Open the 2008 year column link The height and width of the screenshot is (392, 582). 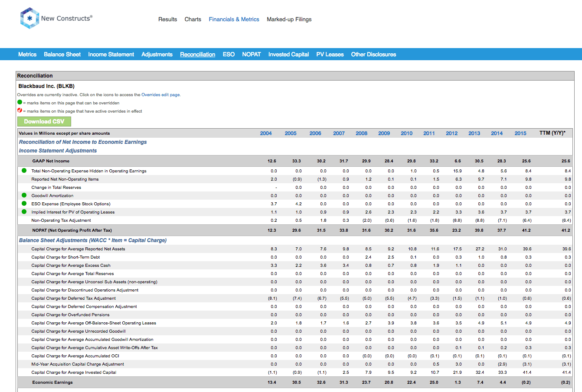(x=362, y=133)
